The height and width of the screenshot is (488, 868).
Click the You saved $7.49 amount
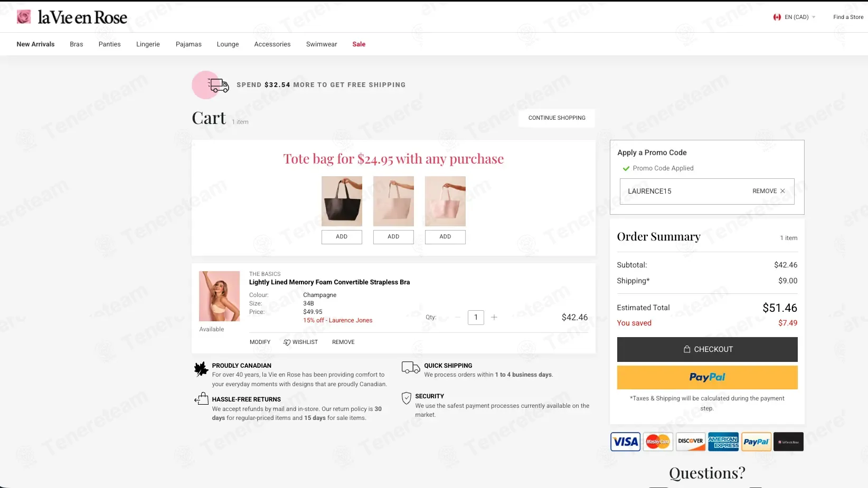pyautogui.click(x=788, y=323)
